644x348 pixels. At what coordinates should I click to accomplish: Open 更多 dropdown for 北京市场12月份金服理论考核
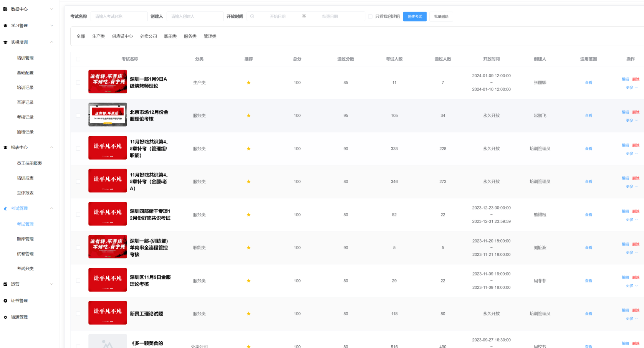point(632,120)
